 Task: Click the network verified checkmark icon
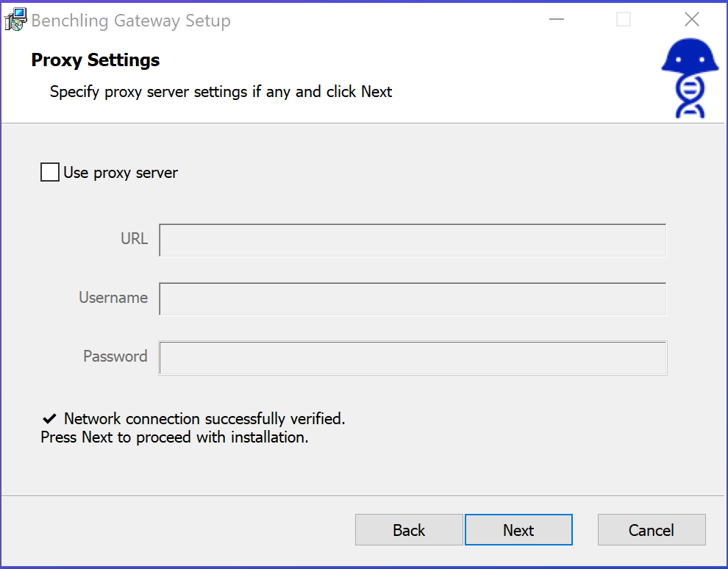(x=49, y=419)
